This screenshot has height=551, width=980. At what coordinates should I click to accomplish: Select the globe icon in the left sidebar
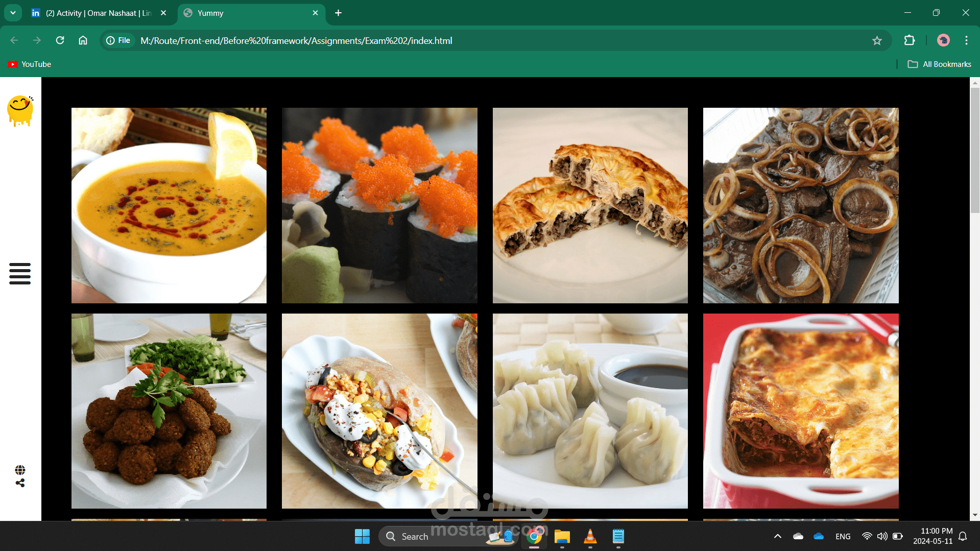pos(19,470)
